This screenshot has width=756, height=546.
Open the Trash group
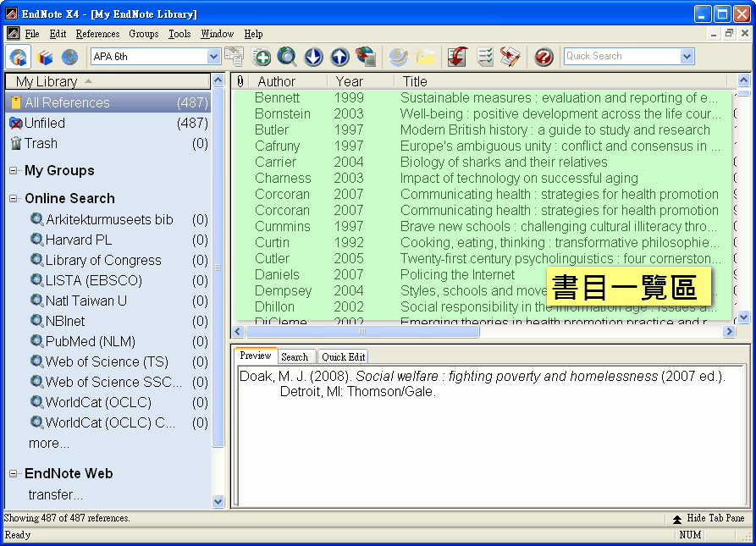click(x=108, y=144)
